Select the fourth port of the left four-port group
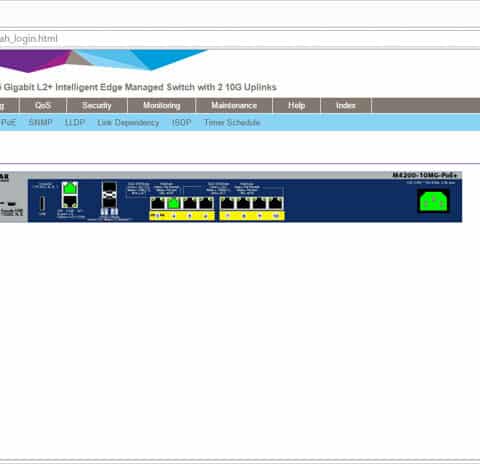 (206, 203)
